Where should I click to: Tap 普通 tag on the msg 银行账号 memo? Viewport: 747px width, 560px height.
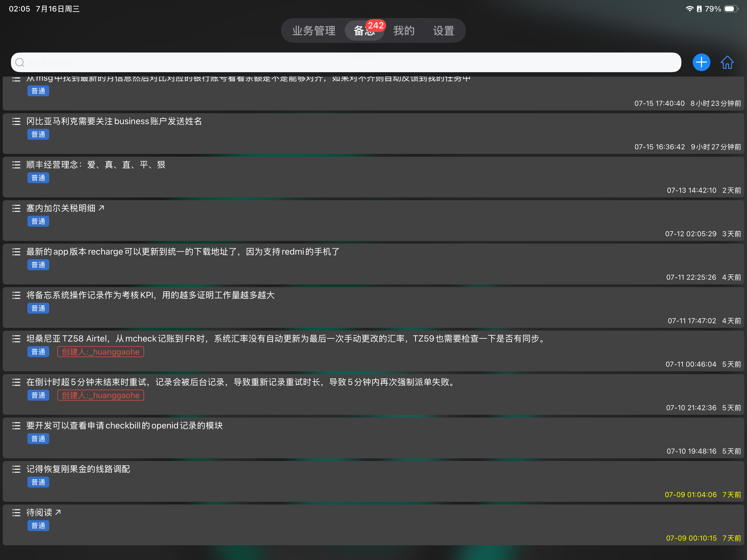[38, 91]
